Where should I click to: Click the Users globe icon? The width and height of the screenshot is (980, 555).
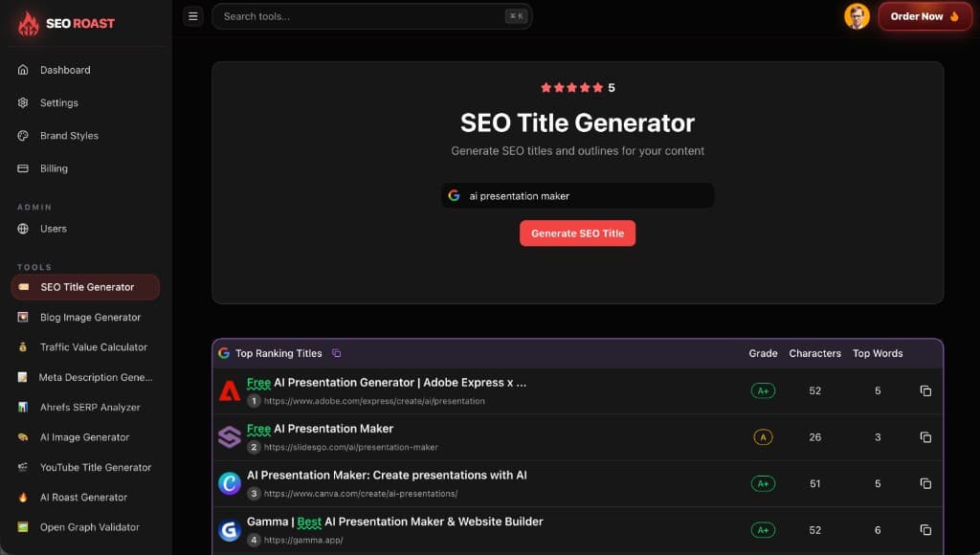[x=23, y=229]
